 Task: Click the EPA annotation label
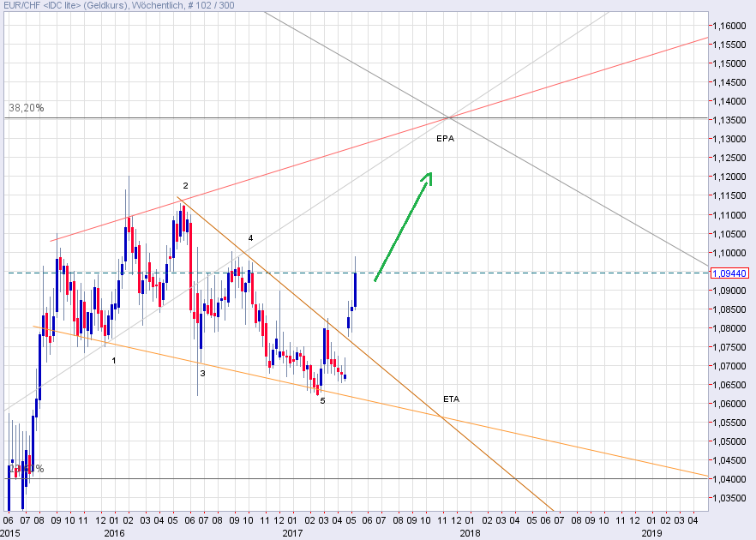tap(445, 138)
